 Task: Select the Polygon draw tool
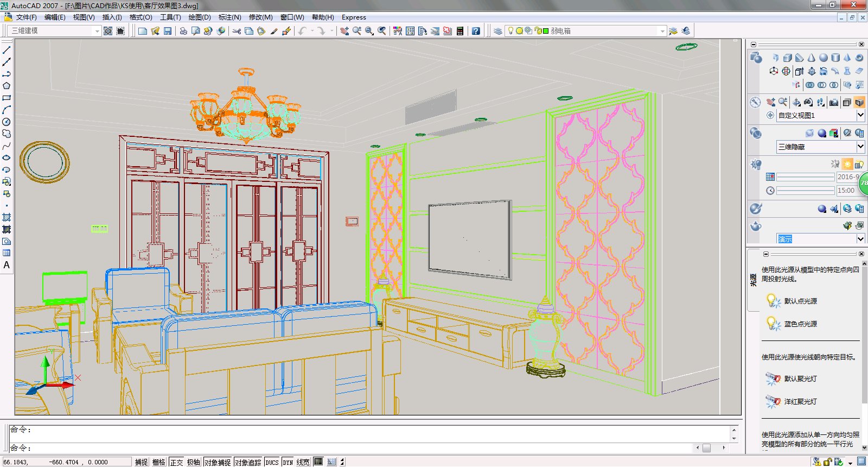[x=7, y=86]
